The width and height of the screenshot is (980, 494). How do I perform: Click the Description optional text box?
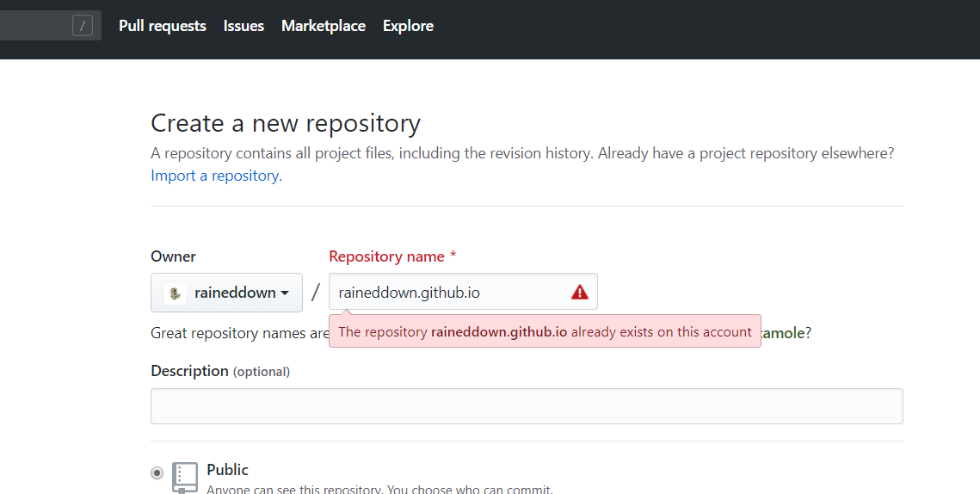527,406
